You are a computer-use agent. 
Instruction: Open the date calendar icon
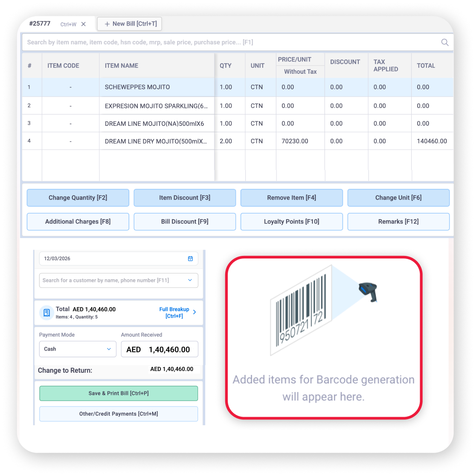click(x=190, y=258)
